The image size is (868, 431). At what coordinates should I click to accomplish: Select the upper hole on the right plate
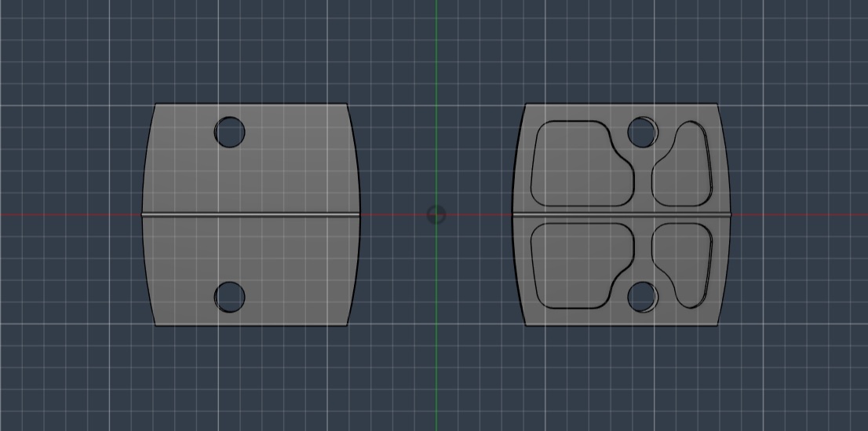coord(643,132)
